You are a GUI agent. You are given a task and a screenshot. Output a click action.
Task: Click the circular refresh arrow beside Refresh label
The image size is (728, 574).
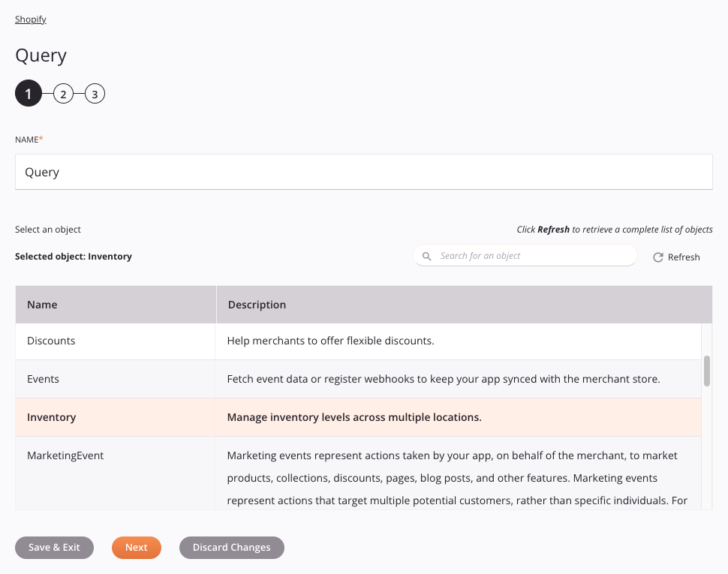[657, 257]
